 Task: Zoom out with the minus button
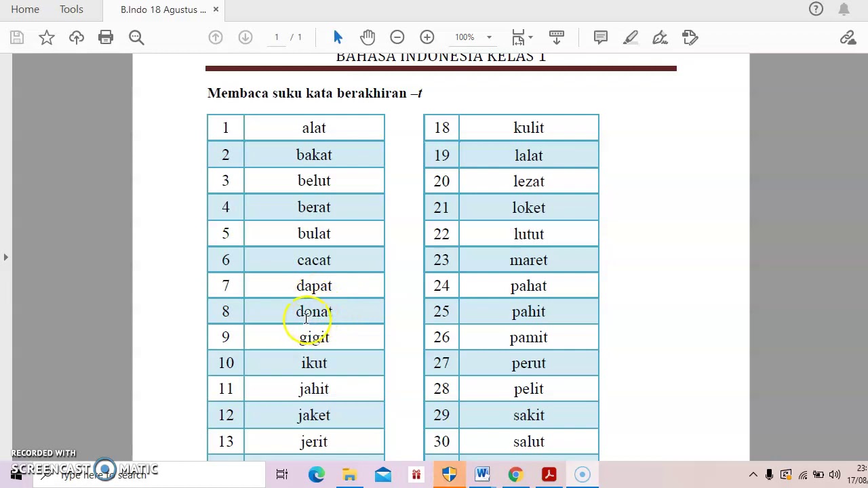[x=397, y=37]
